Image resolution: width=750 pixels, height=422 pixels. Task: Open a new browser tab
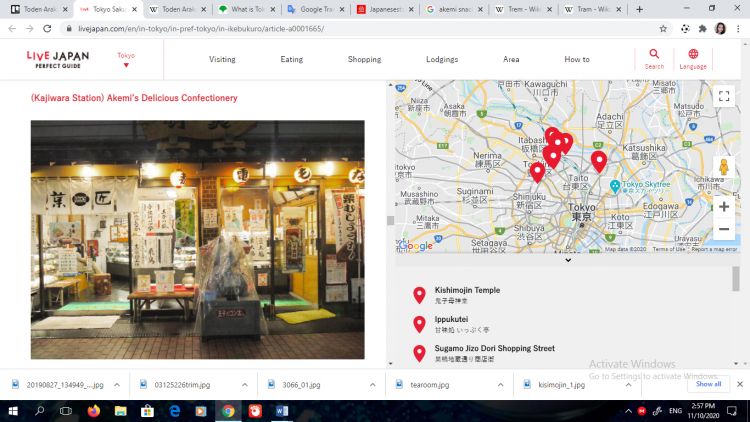coord(639,9)
